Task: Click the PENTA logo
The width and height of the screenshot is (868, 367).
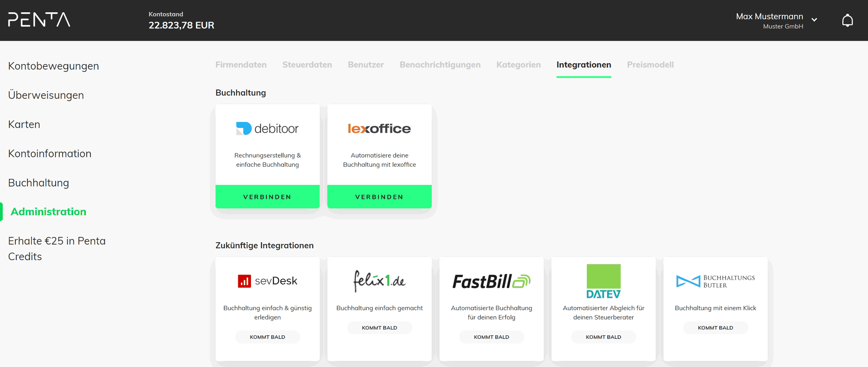Action: [x=39, y=19]
